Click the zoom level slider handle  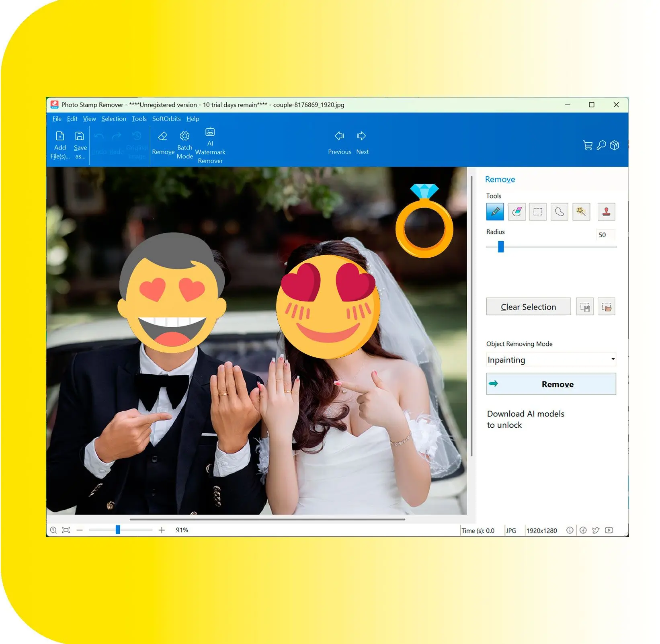tap(118, 530)
